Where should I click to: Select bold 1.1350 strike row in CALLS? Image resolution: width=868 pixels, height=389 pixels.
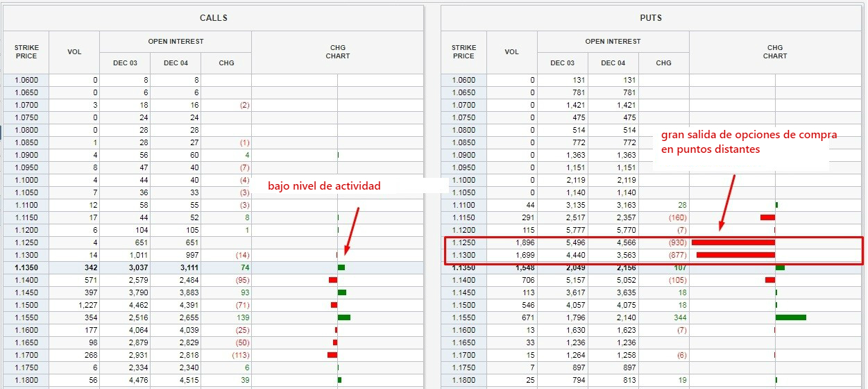pos(26,267)
